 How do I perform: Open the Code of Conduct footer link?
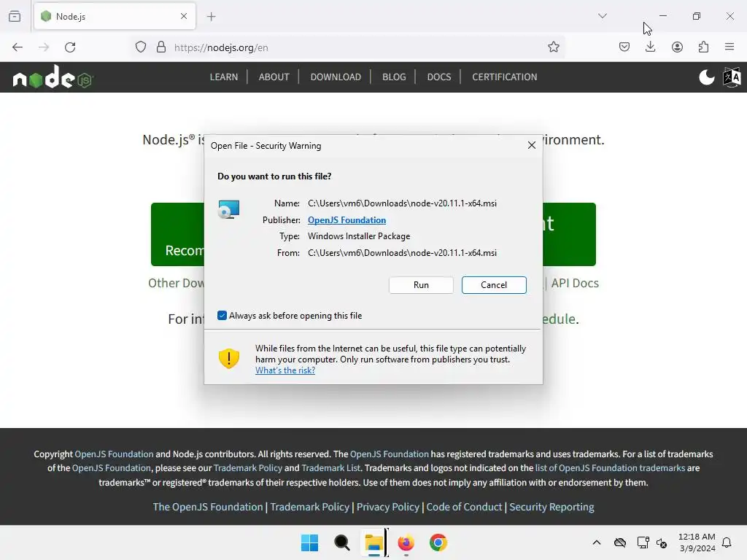click(x=464, y=507)
